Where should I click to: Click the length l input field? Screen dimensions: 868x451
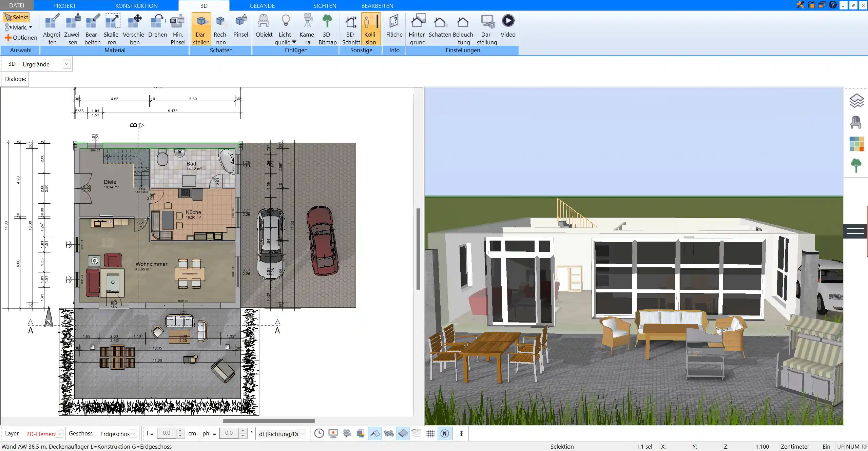pyautogui.click(x=167, y=433)
